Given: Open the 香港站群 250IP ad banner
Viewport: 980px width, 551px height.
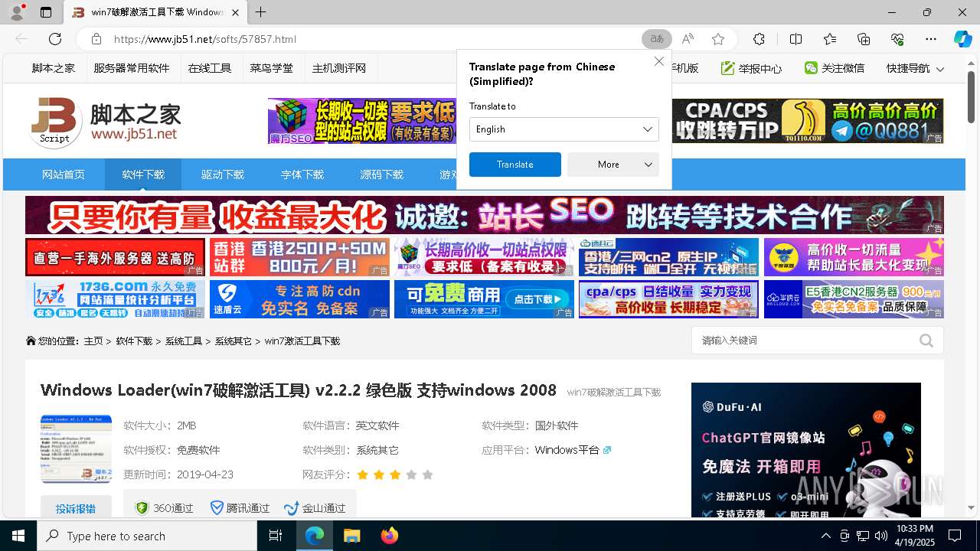Looking at the screenshot, I should 299,257.
